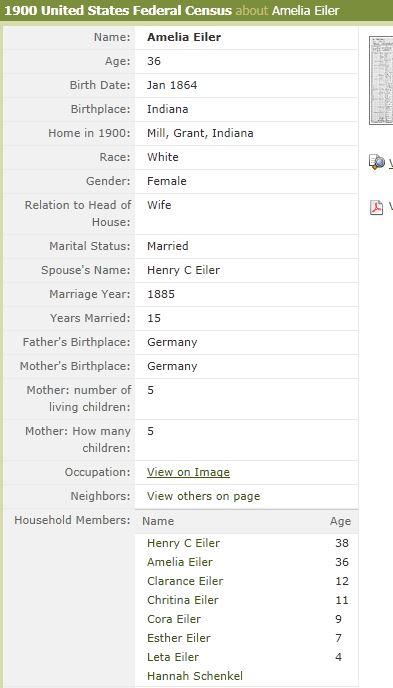393x688 pixels.
Task: Click the red PDF document icon
Action: pyautogui.click(x=376, y=207)
